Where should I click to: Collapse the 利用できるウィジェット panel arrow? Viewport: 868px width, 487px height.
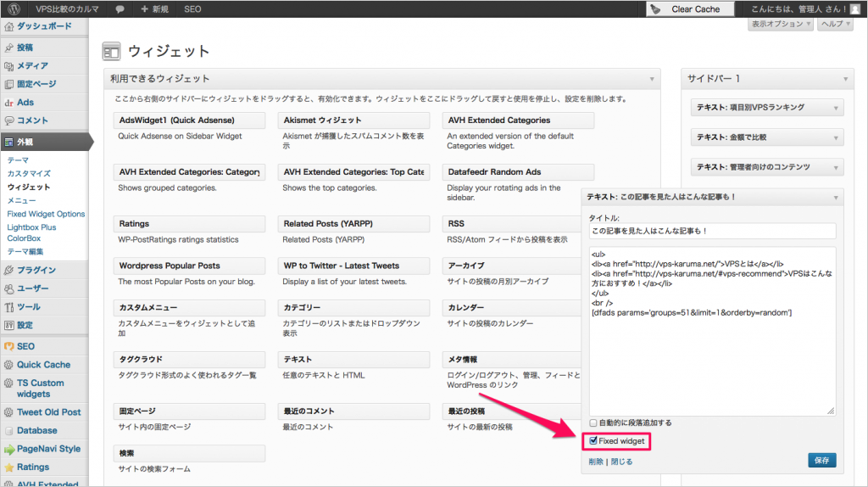point(652,79)
